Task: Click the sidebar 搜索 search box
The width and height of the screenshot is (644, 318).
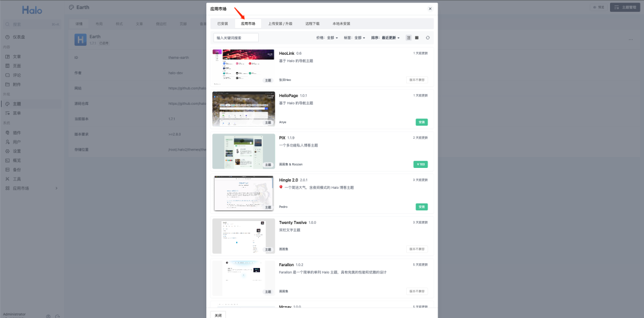Action: point(32,24)
